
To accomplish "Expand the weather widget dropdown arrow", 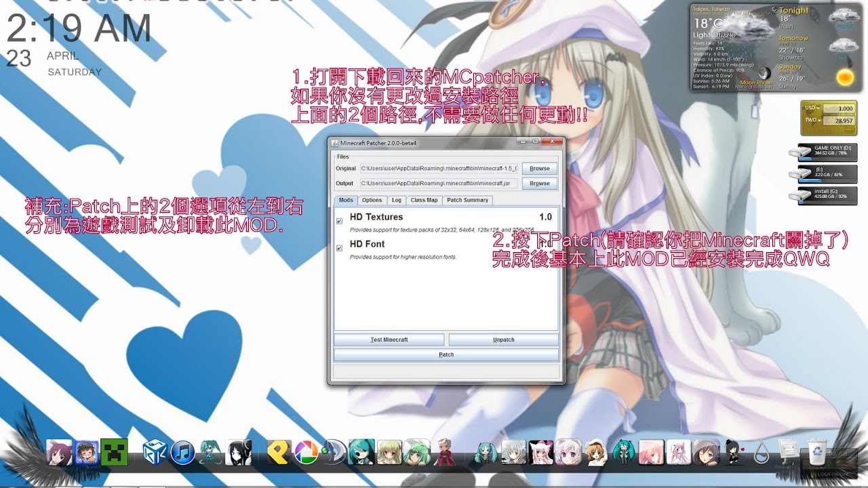I will (x=774, y=10).
